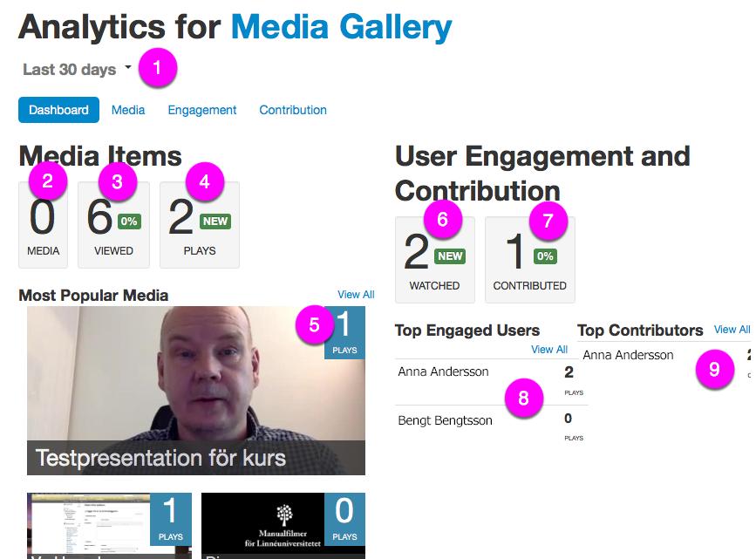Click View All for Top Engaged Users
This screenshot has height=559, width=756.
(x=549, y=349)
